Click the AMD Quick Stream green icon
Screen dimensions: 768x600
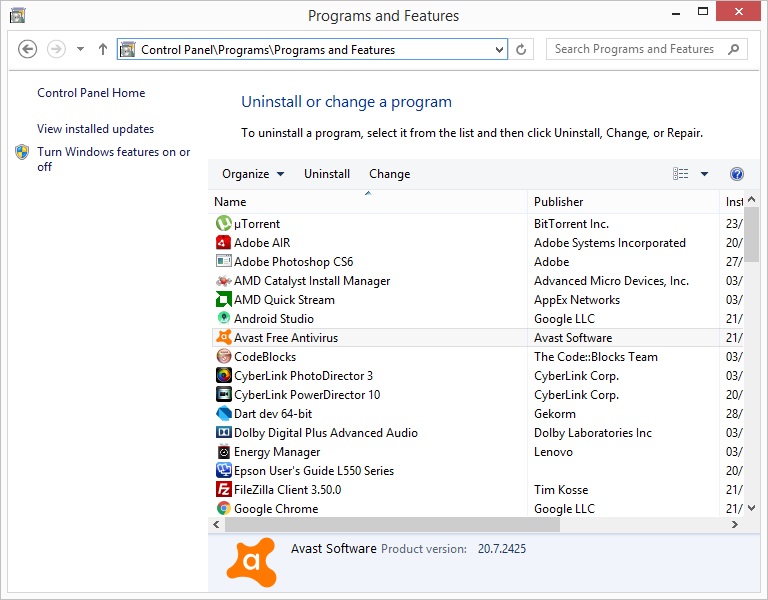pos(223,299)
